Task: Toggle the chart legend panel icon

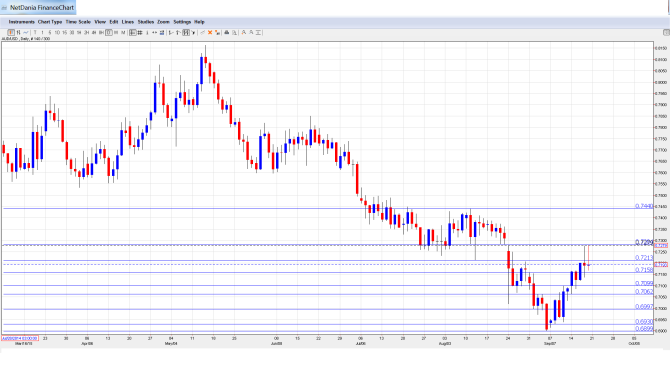Action: coord(133,32)
